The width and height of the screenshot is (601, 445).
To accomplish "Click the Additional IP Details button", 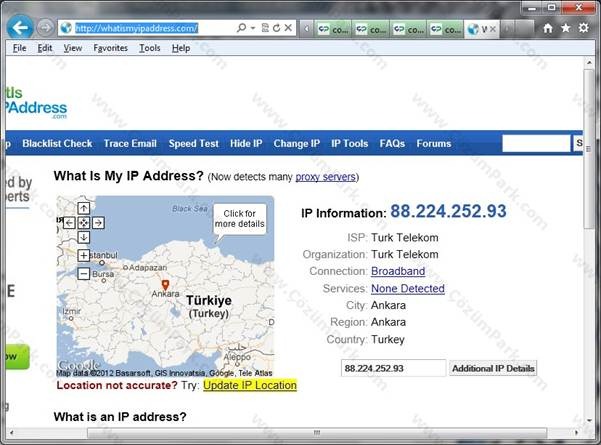I will click(x=493, y=368).
